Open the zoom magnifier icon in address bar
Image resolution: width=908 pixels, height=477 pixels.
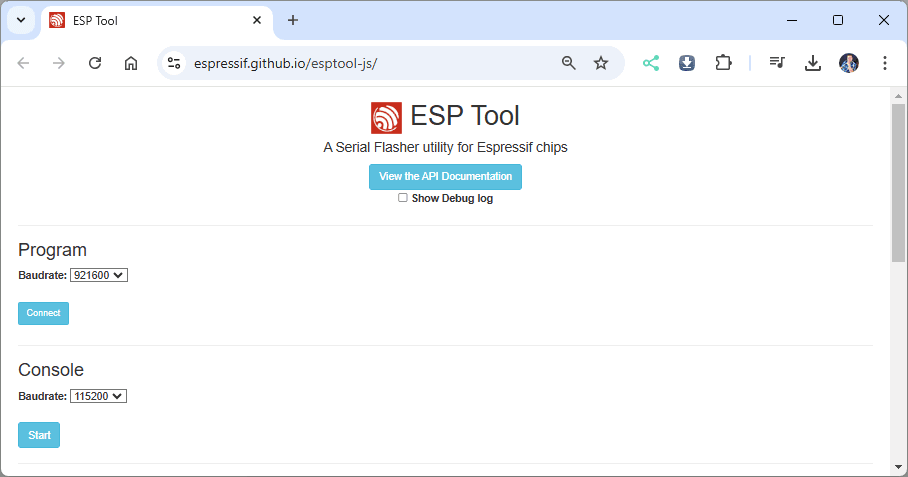point(569,63)
